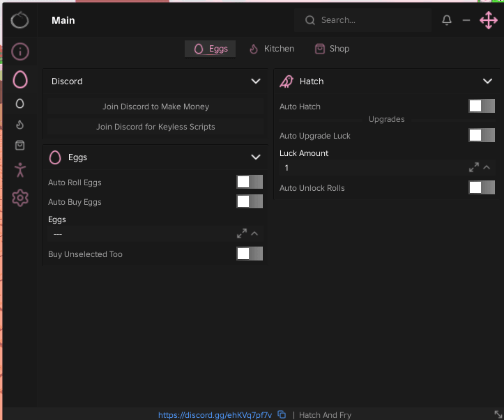Open the discord.gg invite link
This screenshot has height=420, width=504.
click(x=215, y=415)
